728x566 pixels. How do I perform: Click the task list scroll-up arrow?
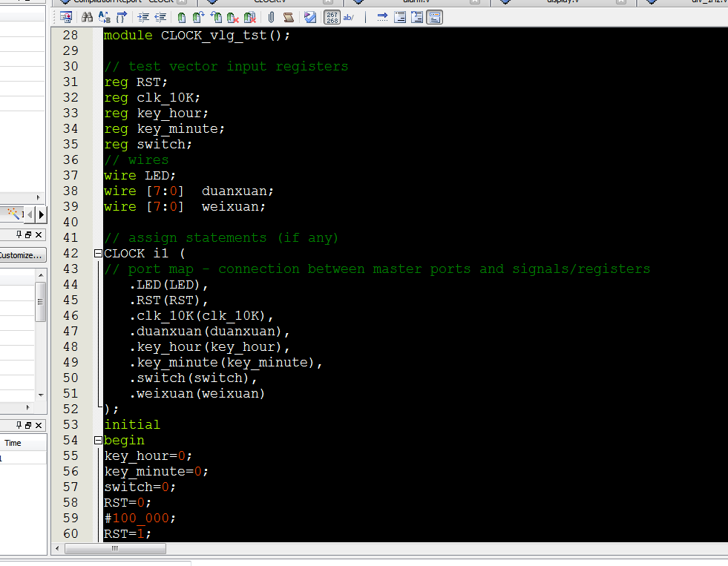(x=41, y=275)
